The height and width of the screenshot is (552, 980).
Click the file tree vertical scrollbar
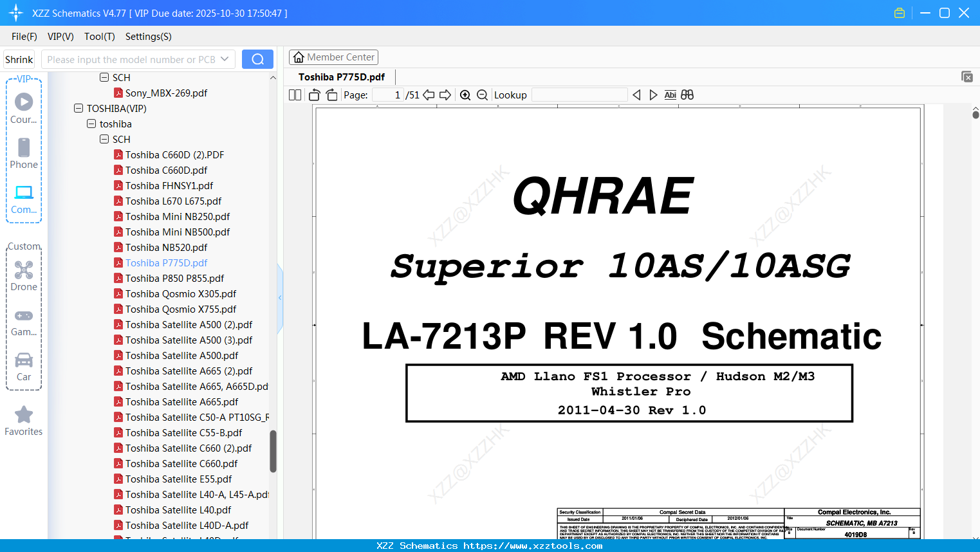273,451
